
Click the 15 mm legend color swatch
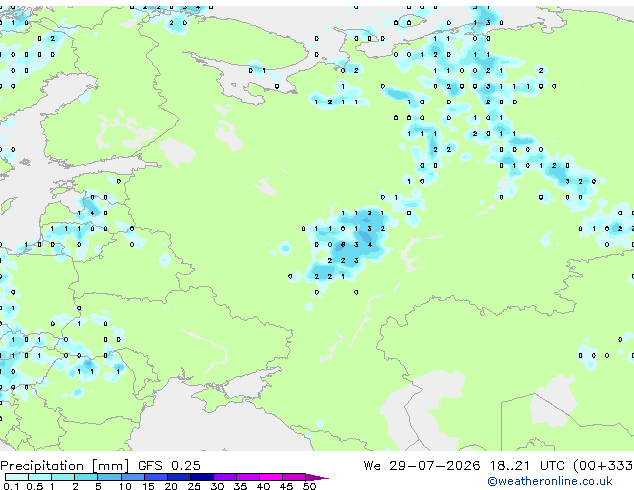coord(155,477)
